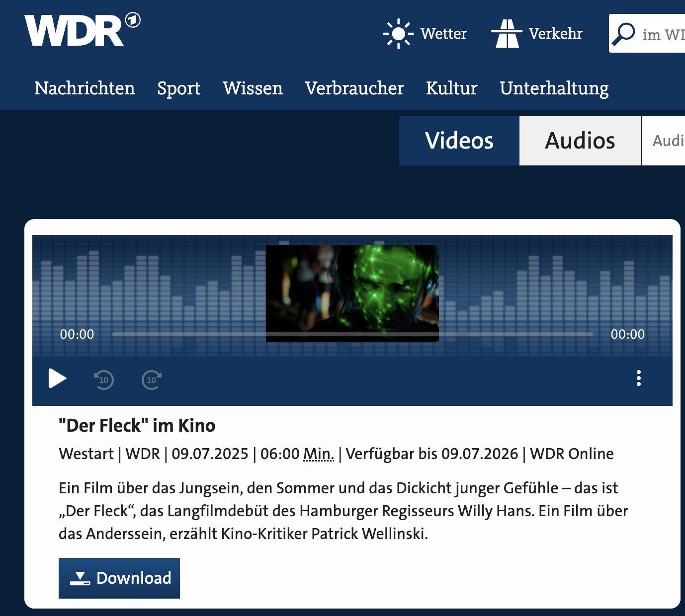Click the Westart program name
The height and width of the screenshot is (616, 685).
86,454
